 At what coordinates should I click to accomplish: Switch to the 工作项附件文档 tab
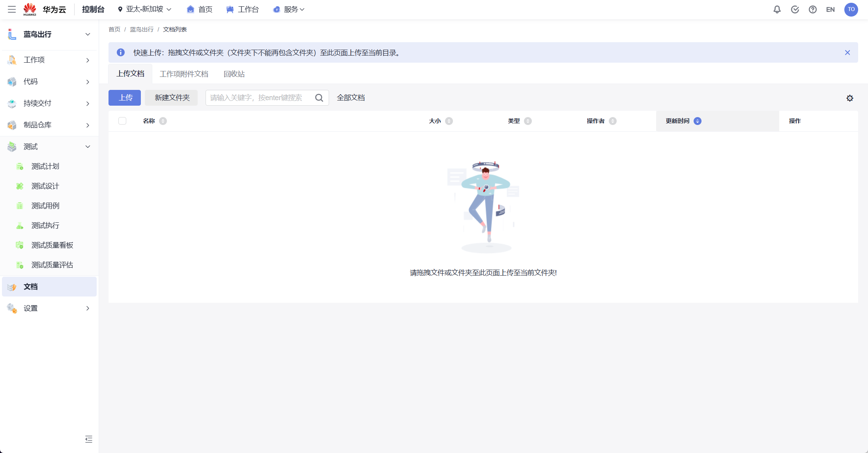pos(184,74)
